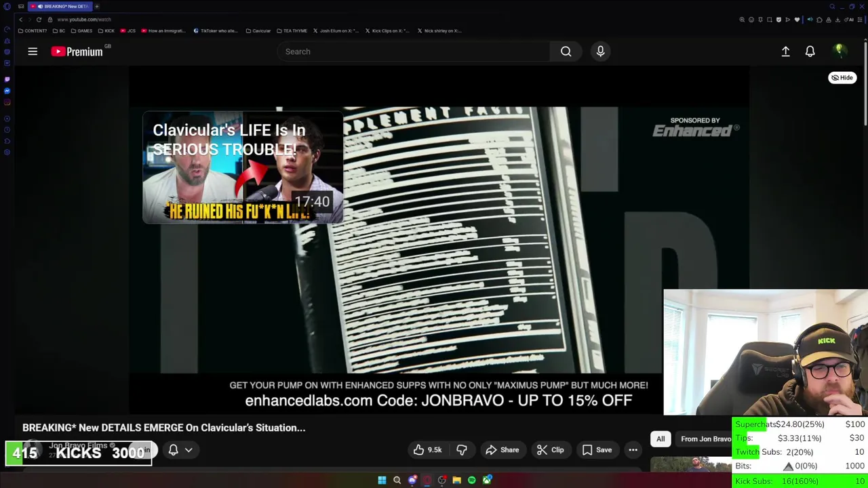This screenshot has width=868, height=488.
Task: Open 'Kick Clips on X' bookmark
Action: coord(389,30)
